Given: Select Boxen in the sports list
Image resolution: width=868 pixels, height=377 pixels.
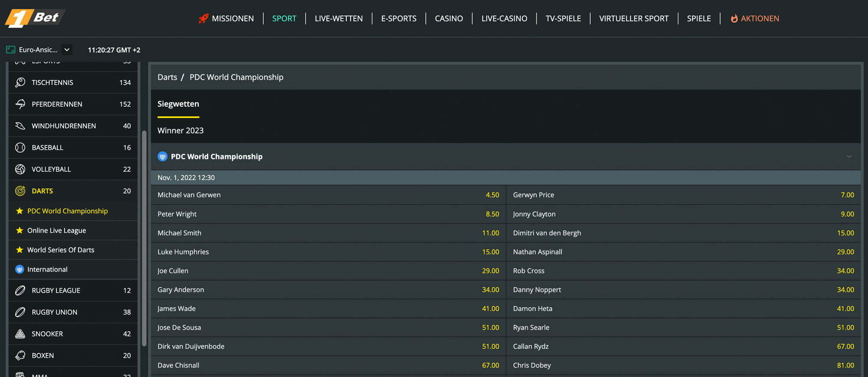Looking at the screenshot, I should [x=73, y=355].
